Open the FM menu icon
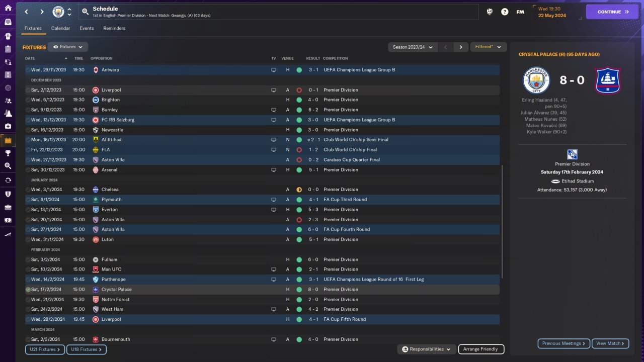The image size is (644, 362). [520, 12]
